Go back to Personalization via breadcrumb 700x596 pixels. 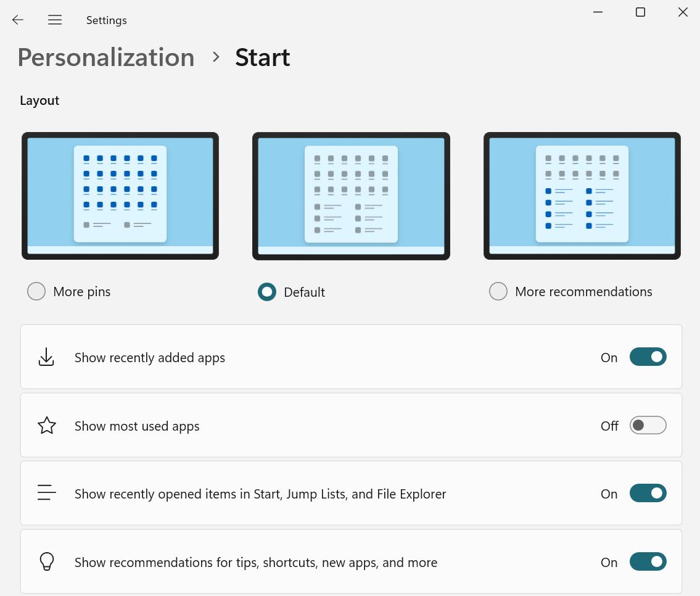pyautogui.click(x=105, y=57)
